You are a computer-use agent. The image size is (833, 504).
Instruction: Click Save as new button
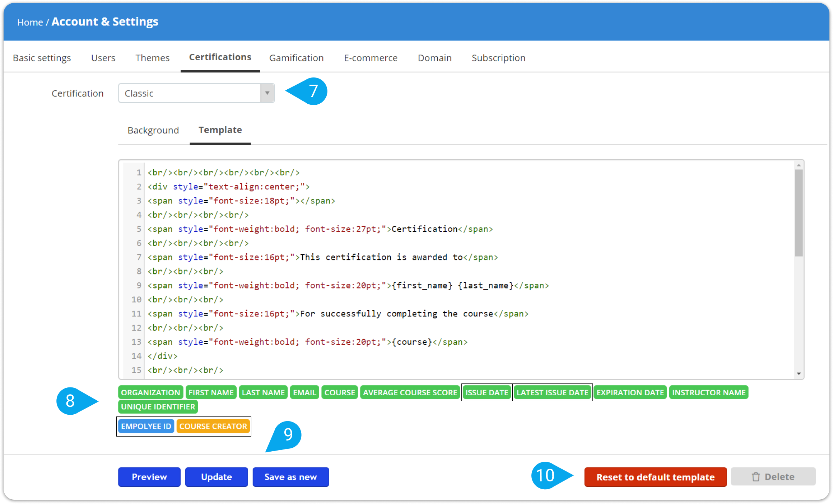point(291,477)
